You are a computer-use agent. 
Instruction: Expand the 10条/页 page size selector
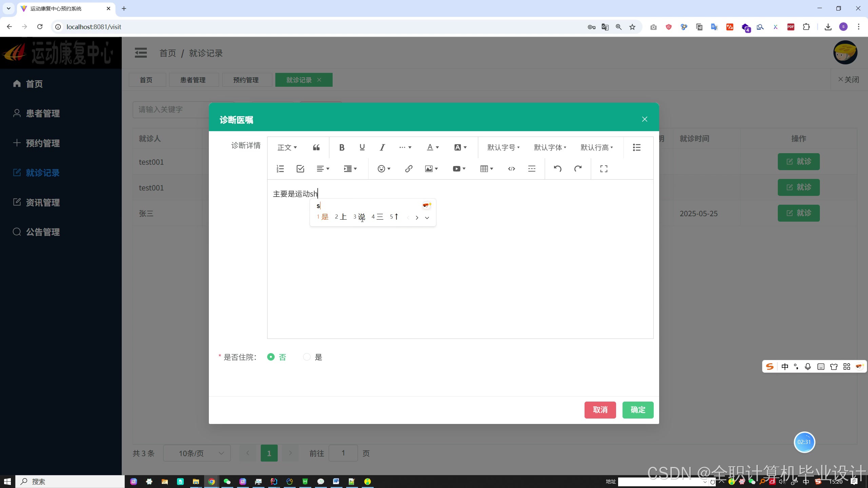point(197,453)
